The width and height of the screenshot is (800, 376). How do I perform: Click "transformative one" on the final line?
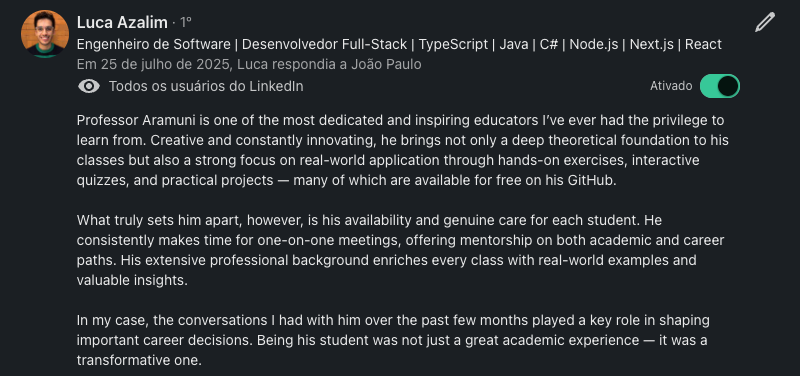[x=137, y=360]
